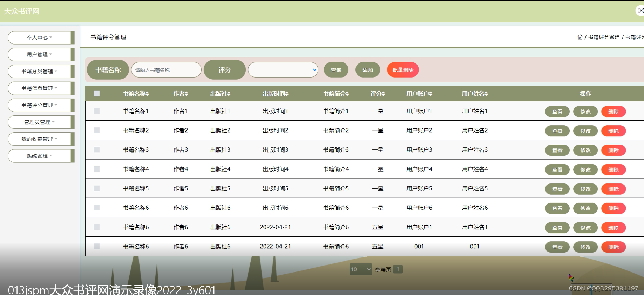The image size is (644, 295).
Task: Expand the 我的收藏管理 sidebar menu
Action: click(41, 139)
